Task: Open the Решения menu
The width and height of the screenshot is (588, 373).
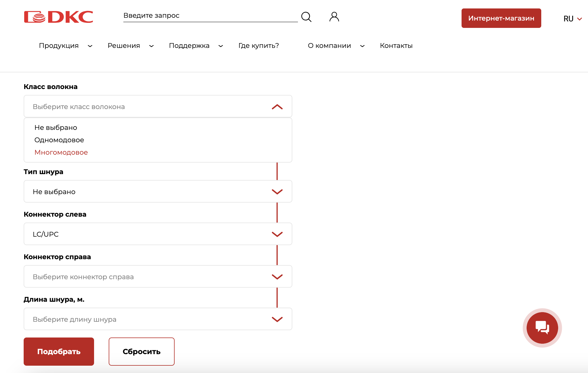Action: 124,46
